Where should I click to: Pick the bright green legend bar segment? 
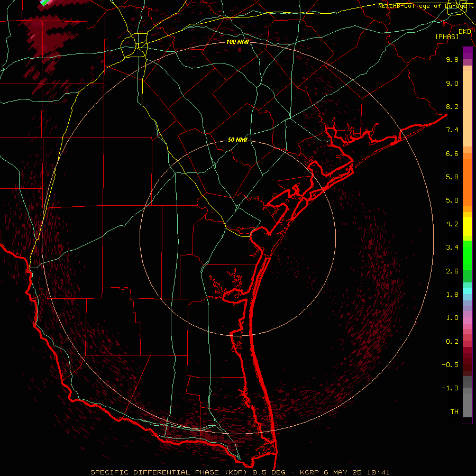click(x=467, y=255)
